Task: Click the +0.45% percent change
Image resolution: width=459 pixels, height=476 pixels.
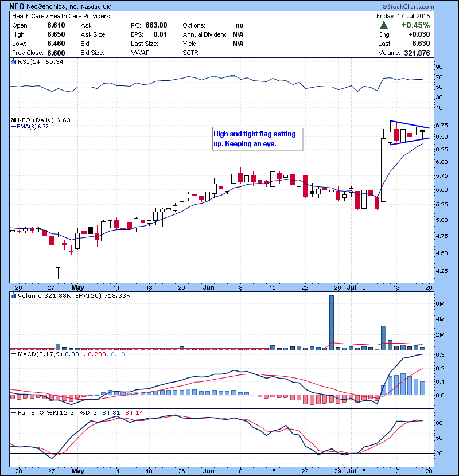Action: tap(415, 25)
